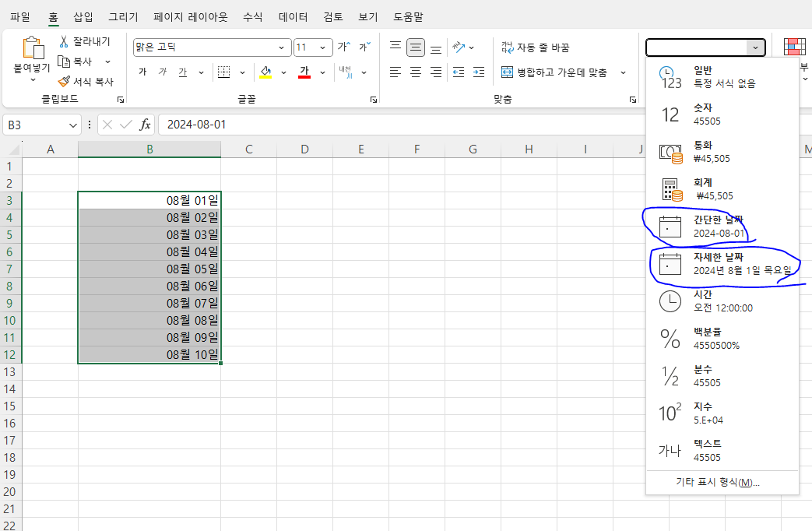Screen dimensions: 812x531
Task: Click the Paste (붙여넣기) clipboard icon
Action: click(33, 47)
